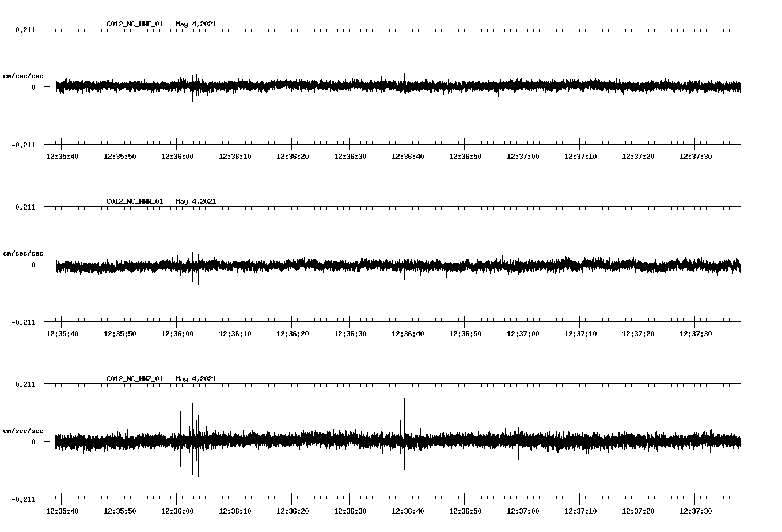This screenshot has height=532, width=782.
Task: Select the C012_NC_HNE_01 channel label
Action: pyautogui.click(x=134, y=24)
